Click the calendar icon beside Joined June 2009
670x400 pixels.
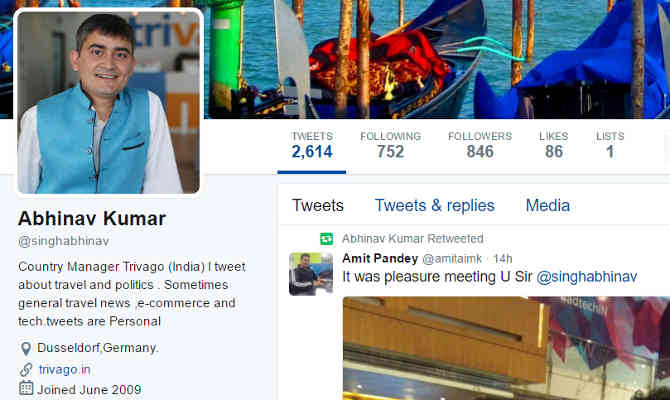[x=26, y=388]
